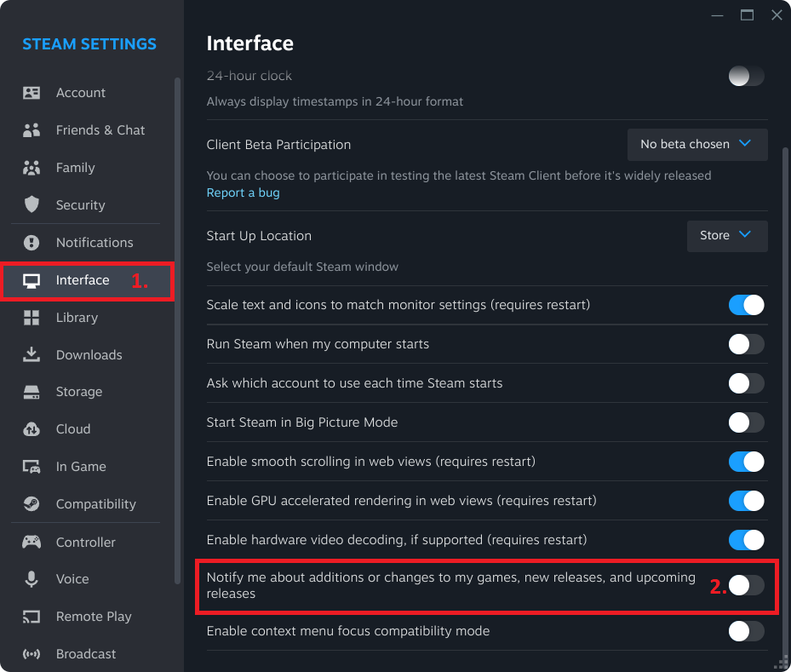Open the Report a bug link
The image size is (791, 672).
(x=243, y=192)
